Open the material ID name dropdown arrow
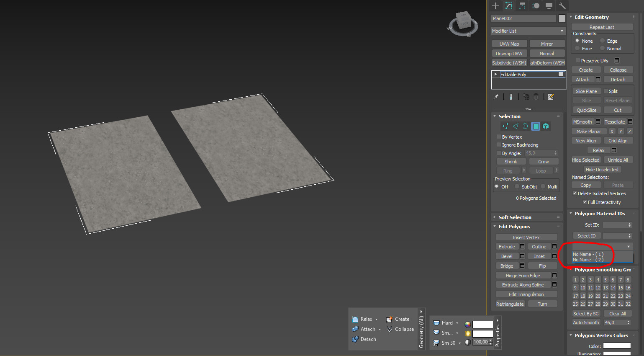 click(x=629, y=247)
